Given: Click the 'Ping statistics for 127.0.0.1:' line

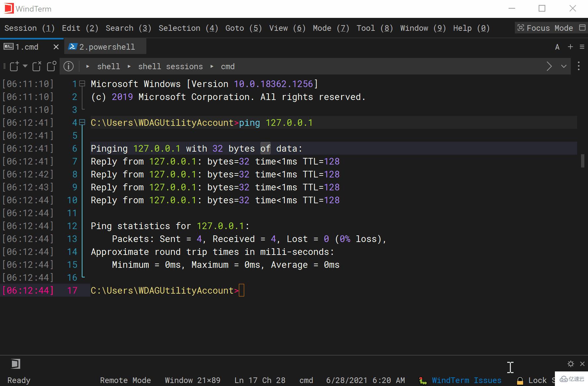Looking at the screenshot, I should [x=170, y=226].
